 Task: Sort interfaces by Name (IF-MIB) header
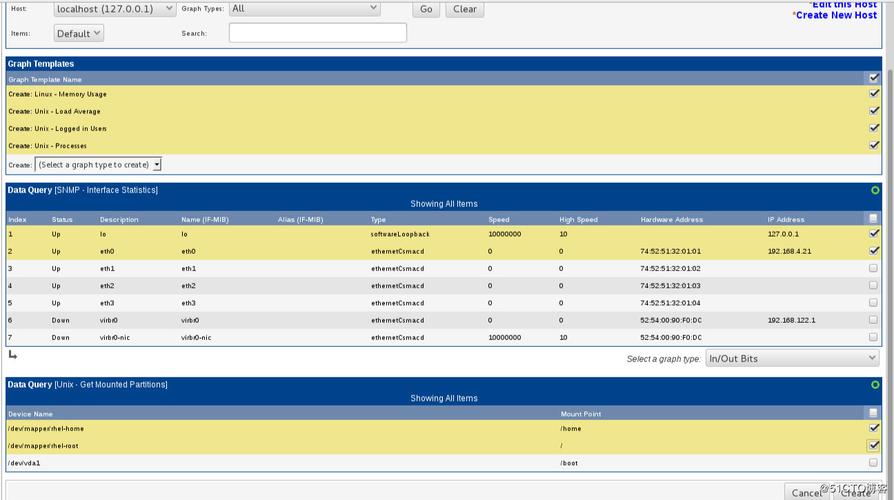205,219
